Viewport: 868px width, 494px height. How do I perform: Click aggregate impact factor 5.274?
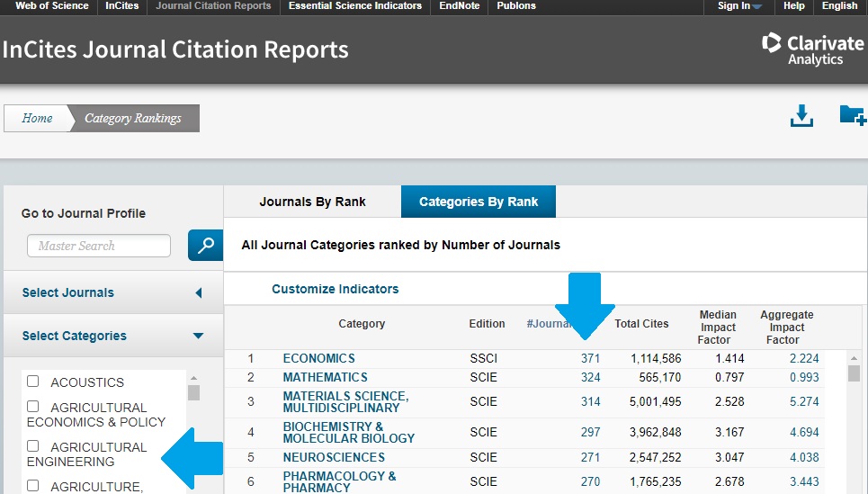coord(804,401)
